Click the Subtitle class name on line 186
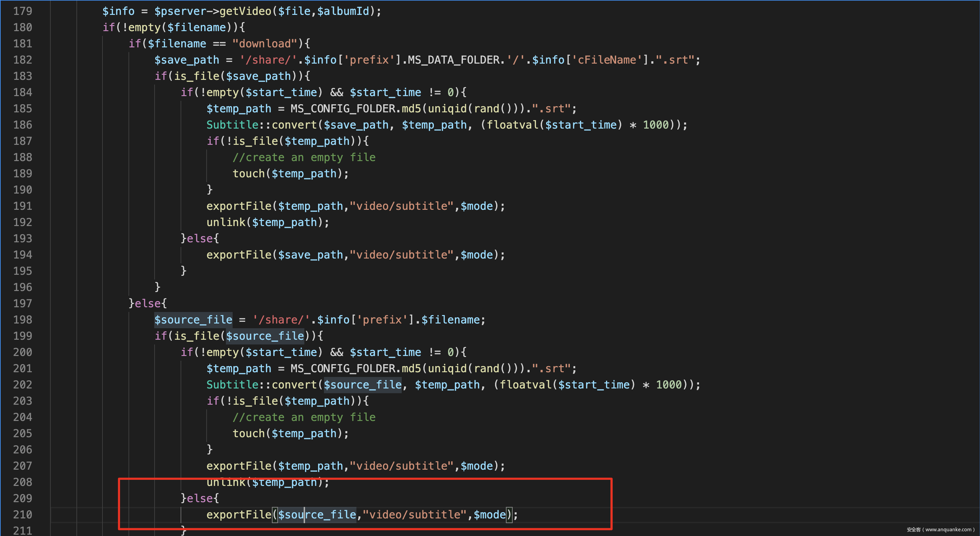980x536 pixels. (232, 125)
